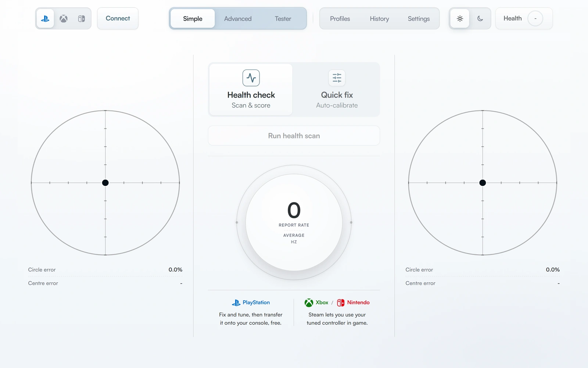The image size is (588, 368).
Task: Click the 'Steam lets you use your' text
Action: pyautogui.click(x=337, y=315)
